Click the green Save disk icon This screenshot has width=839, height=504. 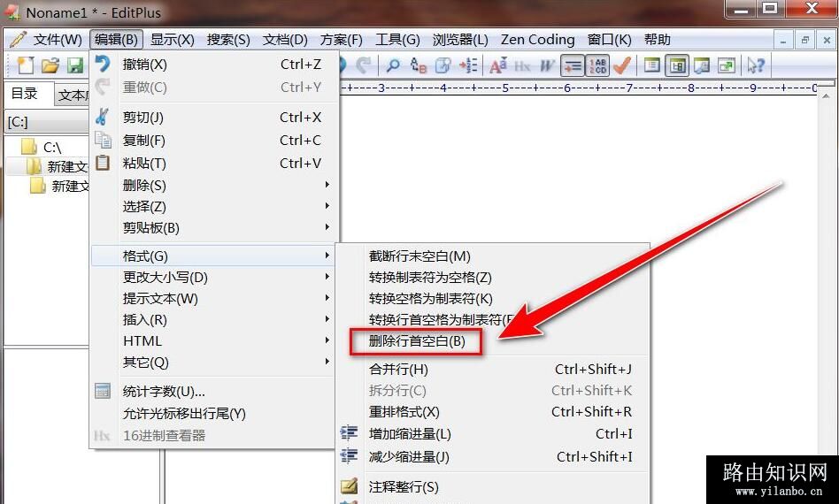coord(75,65)
